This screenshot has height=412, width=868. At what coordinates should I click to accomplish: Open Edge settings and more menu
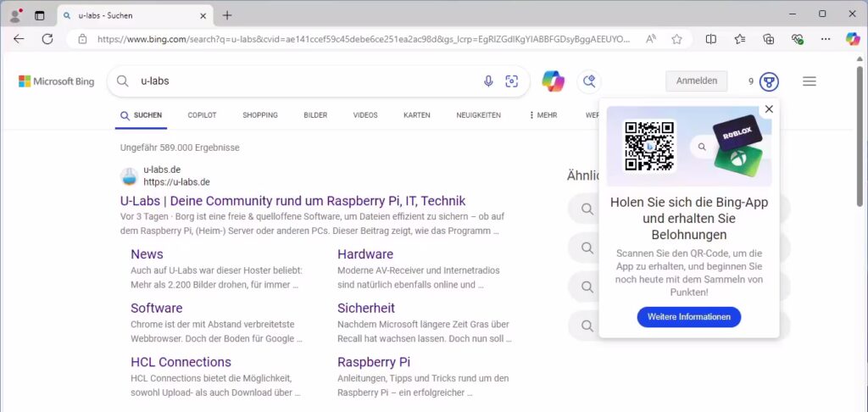(x=826, y=39)
